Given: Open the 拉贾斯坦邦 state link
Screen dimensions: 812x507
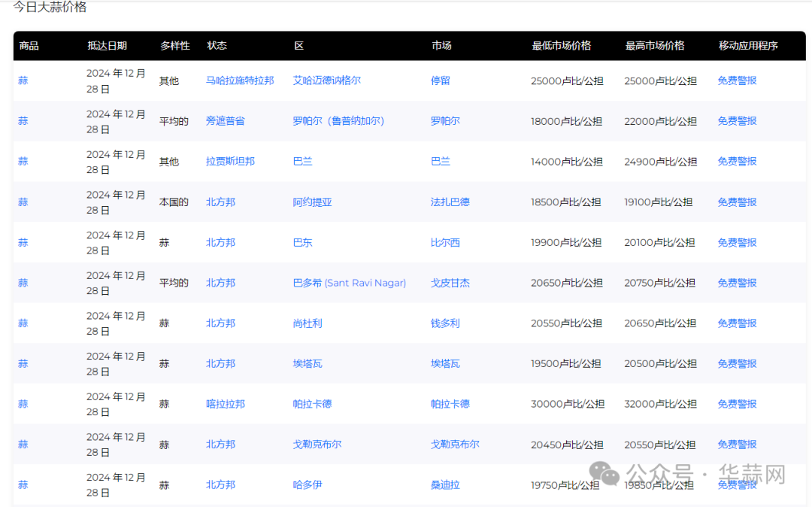Looking at the screenshot, I should pyautogui.click(x=230, y=162).
